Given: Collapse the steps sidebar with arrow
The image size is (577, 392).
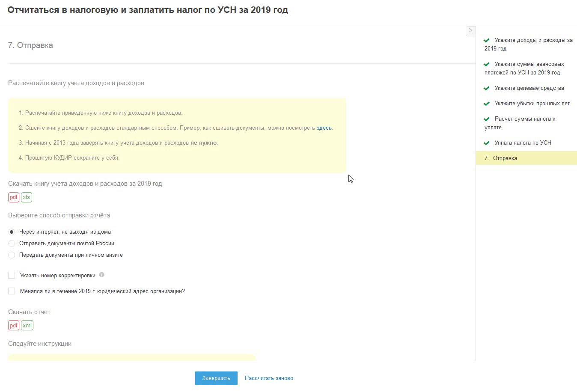Looking at the screenshot, I should point(470,30).
